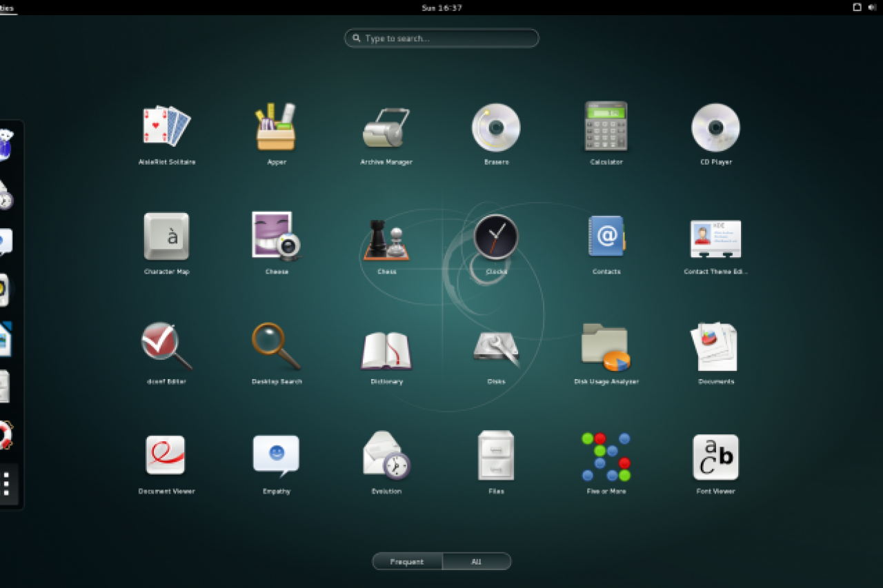This screenshot has width=883, height=588.
Task: Open Help lifebuoy icon in the dock
Action: click(x=5, y=435)
